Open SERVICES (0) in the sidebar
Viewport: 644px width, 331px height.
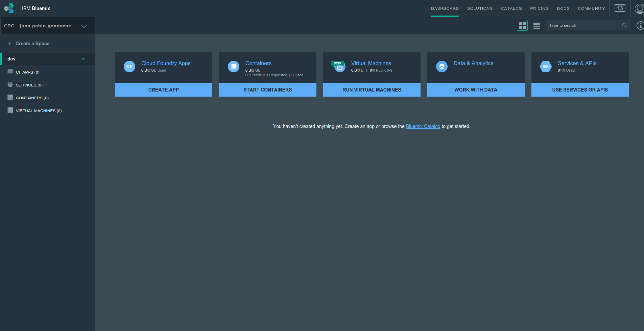click(29, 85)
